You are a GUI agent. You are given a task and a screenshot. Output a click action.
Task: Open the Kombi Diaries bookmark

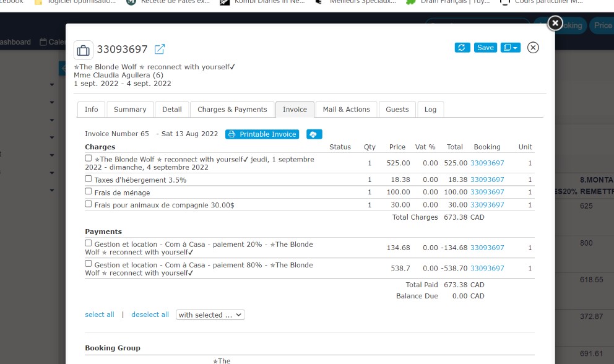pyautogui.click(x=262, y=2)
